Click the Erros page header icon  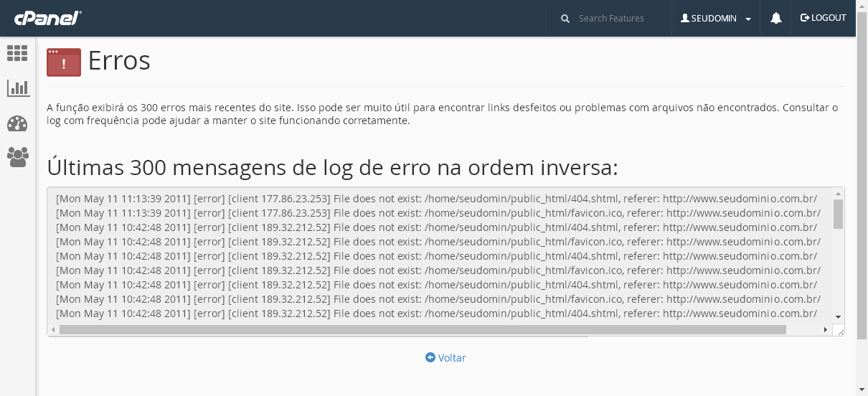[x=64, y=62]
